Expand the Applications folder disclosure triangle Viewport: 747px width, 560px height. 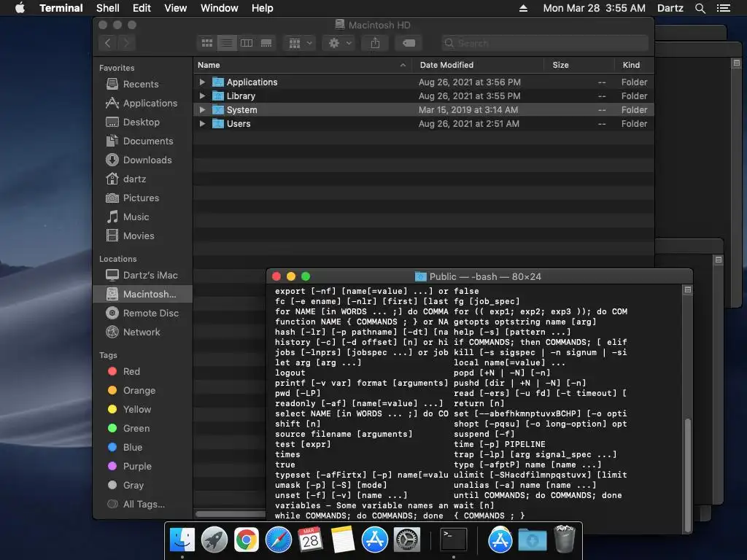[x=203, y=82]
